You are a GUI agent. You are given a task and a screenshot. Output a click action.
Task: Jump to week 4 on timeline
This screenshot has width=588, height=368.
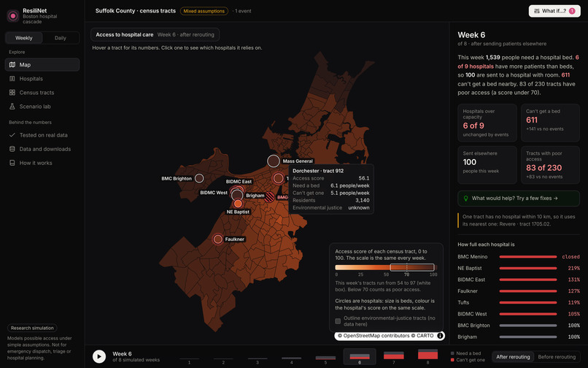pyautogui.click(x=291, y=357)
